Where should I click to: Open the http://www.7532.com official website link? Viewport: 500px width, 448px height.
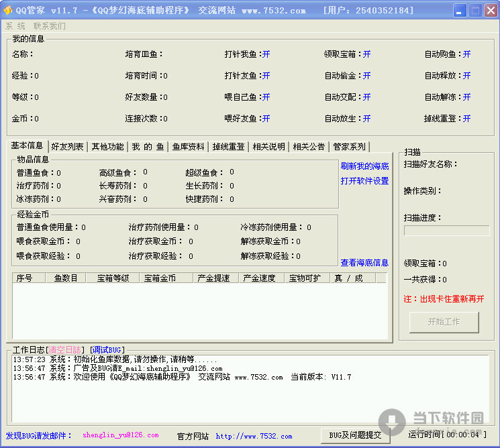[254, 436]
